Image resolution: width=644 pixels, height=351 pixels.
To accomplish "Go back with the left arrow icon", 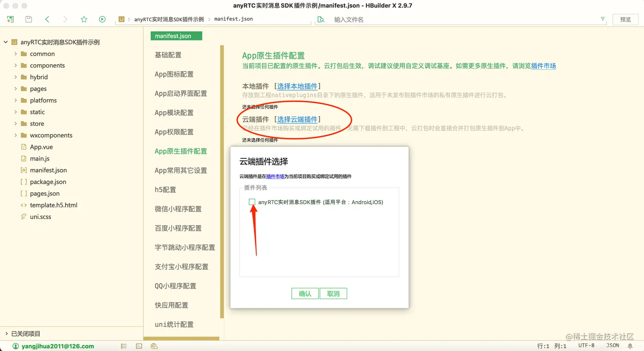I will click(x=47, y=19).
